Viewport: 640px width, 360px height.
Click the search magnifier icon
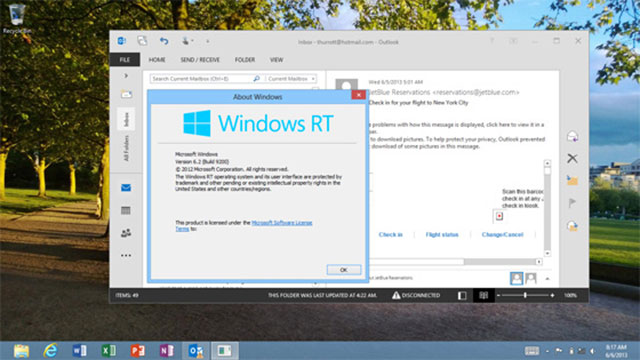(x=256, y=78)
